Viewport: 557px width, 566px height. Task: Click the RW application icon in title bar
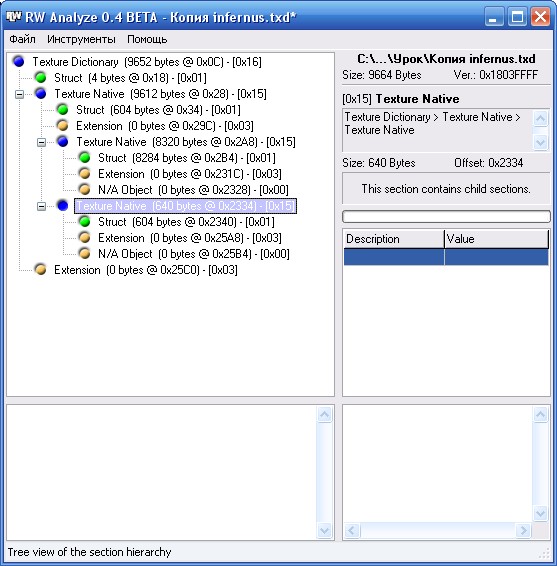pyautogui.click(x=14, y=17)
